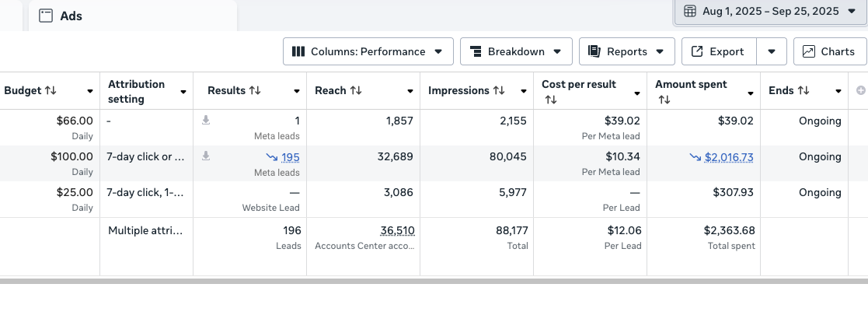Sort by Impressions arrows icon
The height and width of the screenshot is (333, 868).
499,91
